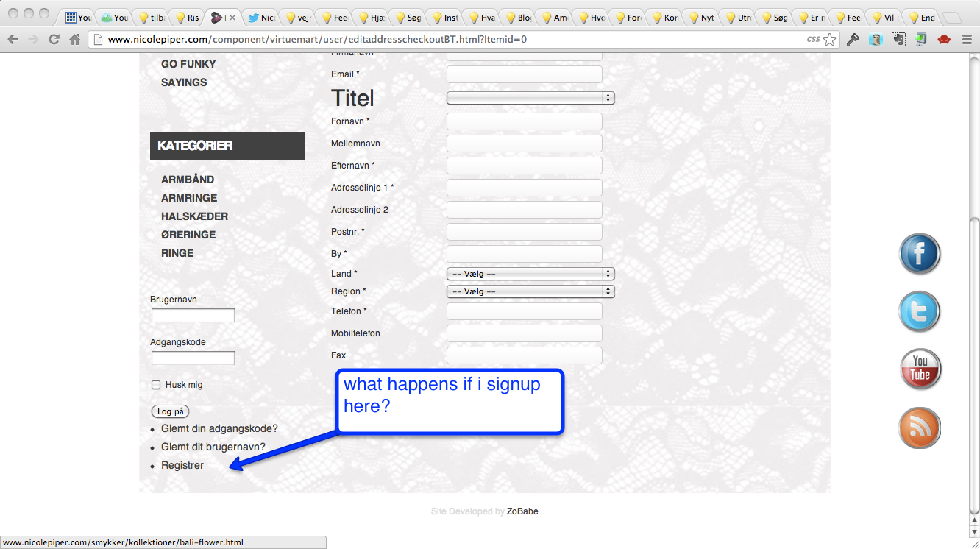Image resolution: width=980 pixels, height=549 pixels.
Task: Focus the Brugernavn input field
Action: 193,316
